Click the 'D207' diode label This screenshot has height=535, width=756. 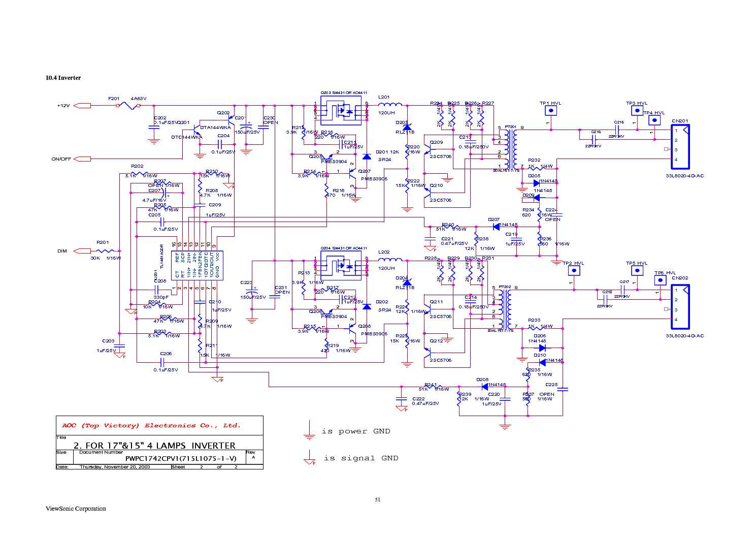[494, 219]
